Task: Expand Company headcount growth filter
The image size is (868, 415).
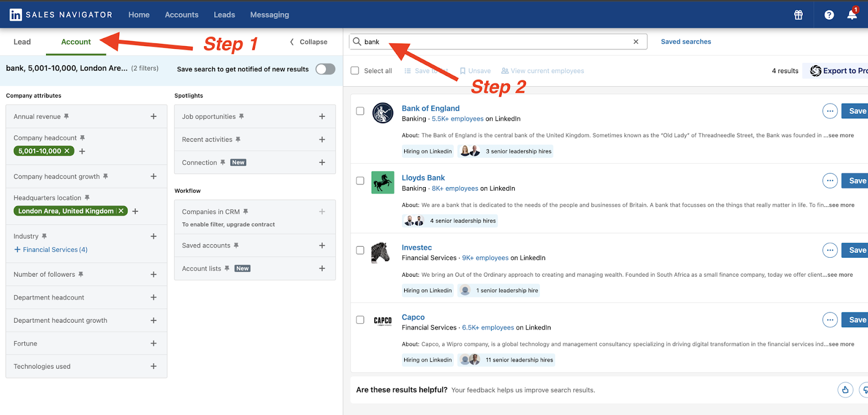Action: [154, 176]
